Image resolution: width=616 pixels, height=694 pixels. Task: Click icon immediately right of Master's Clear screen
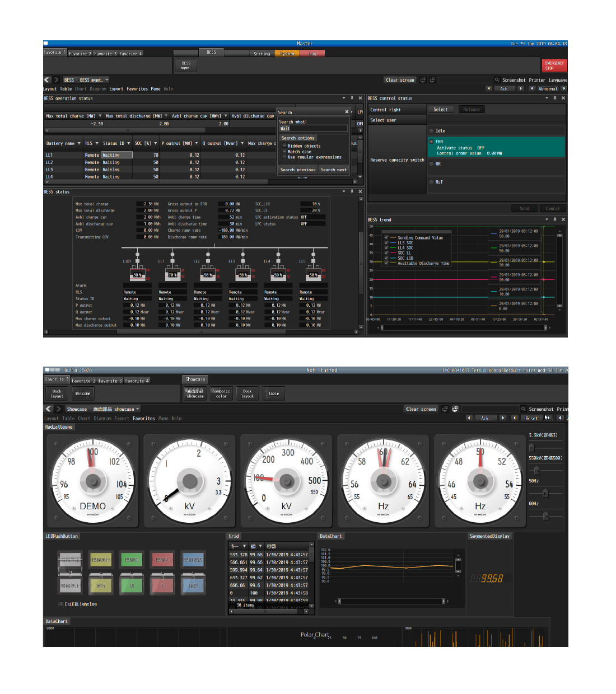point(423,80)
